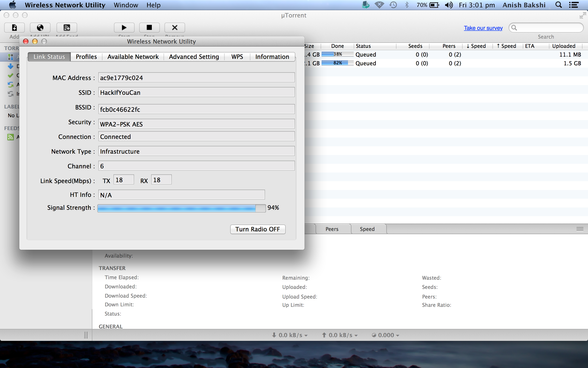Switch to the Link Status tab
This screenshot has width=588, height=368.
(49, 57)
